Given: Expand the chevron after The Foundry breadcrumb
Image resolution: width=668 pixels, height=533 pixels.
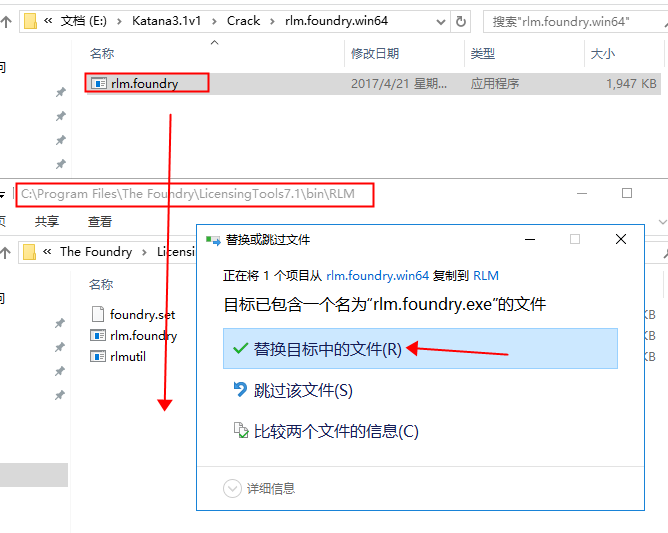Looking at the screenshot, I should point(144,252).
